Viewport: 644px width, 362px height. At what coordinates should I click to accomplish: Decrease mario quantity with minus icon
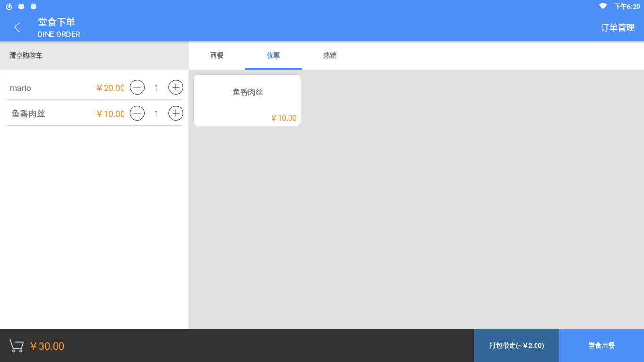(x=137, y=88)
